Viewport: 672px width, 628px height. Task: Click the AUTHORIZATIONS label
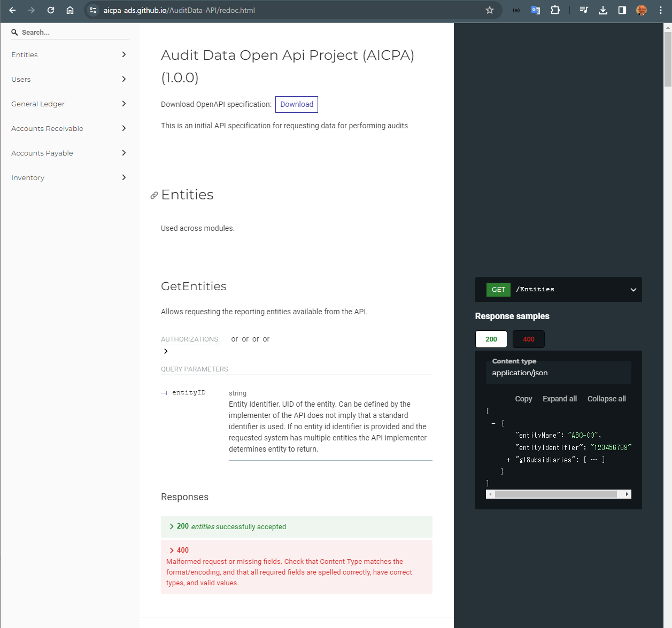click(x=190, y=339)
